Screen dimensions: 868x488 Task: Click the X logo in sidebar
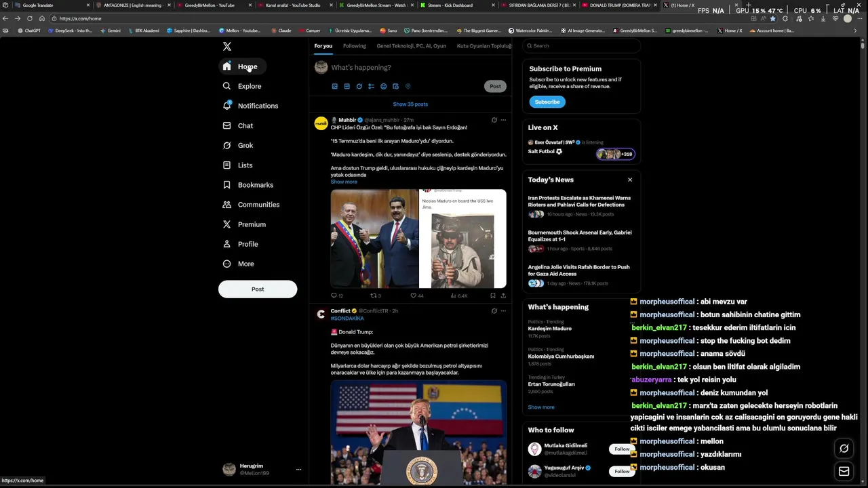pos(227,46)
